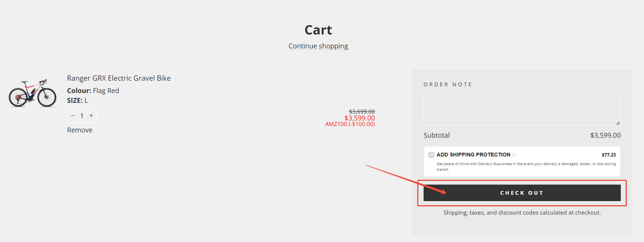Click the shipping protection info icon

[514, 155]
